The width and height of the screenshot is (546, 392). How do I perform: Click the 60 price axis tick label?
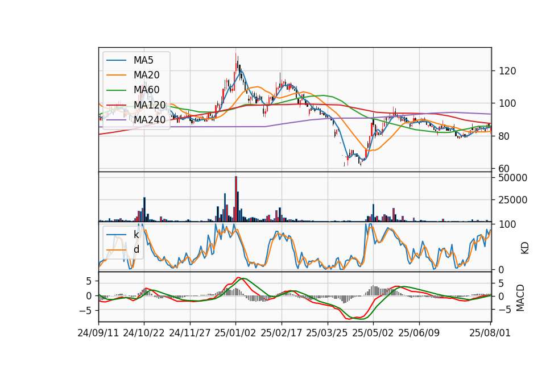504,169
